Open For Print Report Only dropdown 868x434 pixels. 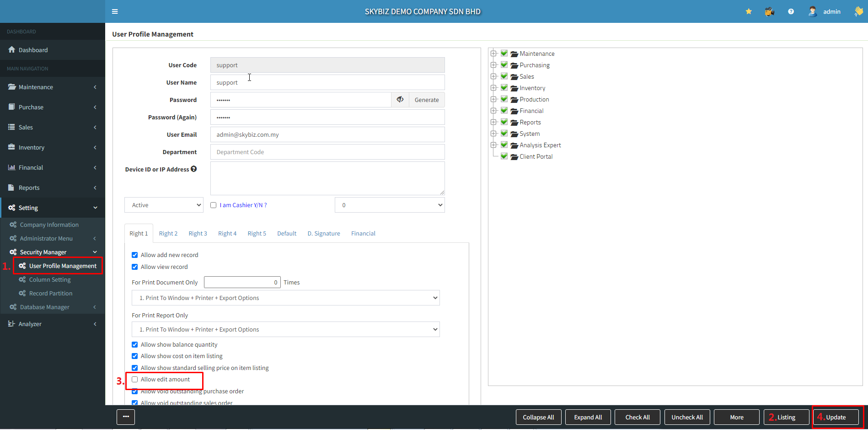pos(285,330)
